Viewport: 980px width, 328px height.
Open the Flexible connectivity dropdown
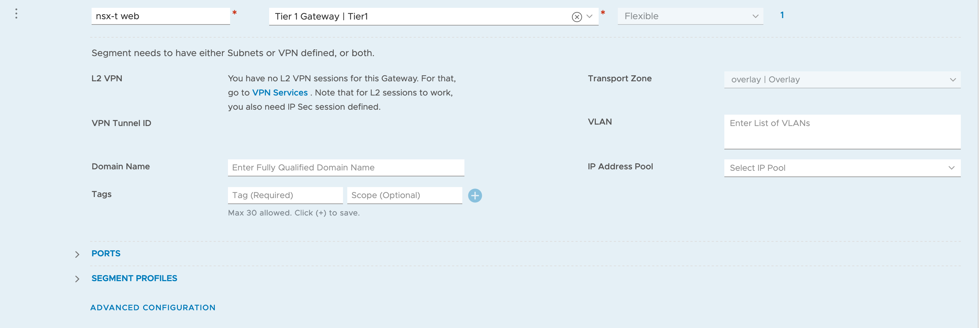point(690,16)
